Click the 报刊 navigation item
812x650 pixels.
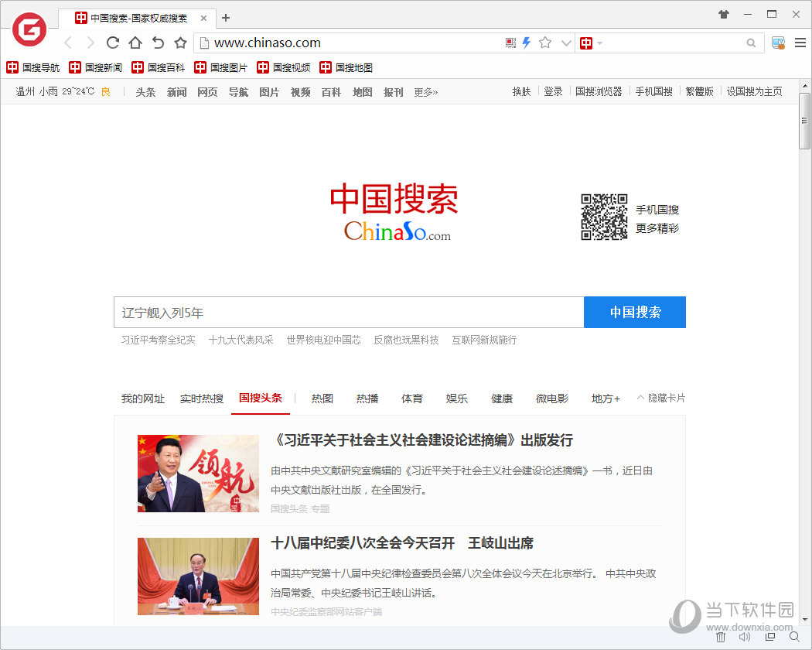(393, 92)
